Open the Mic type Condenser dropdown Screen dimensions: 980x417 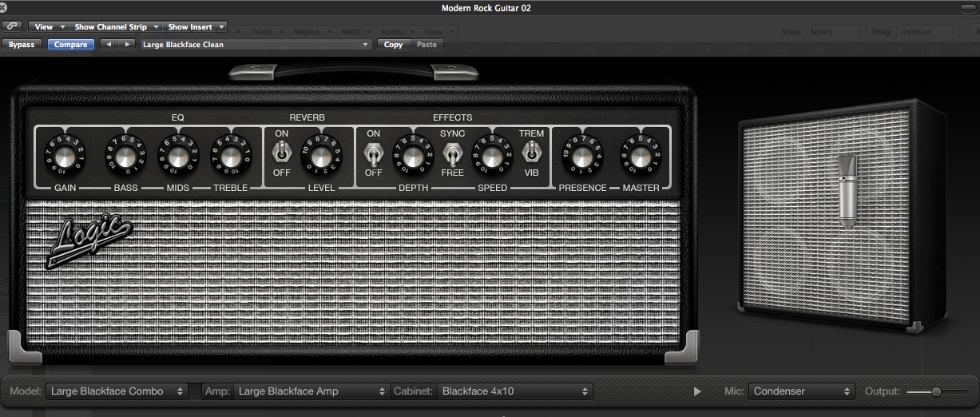[802, 391]
